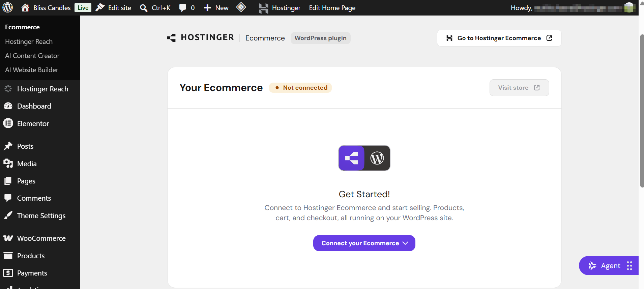Open AI Website Builder submenu item

(x=32, y=70)
